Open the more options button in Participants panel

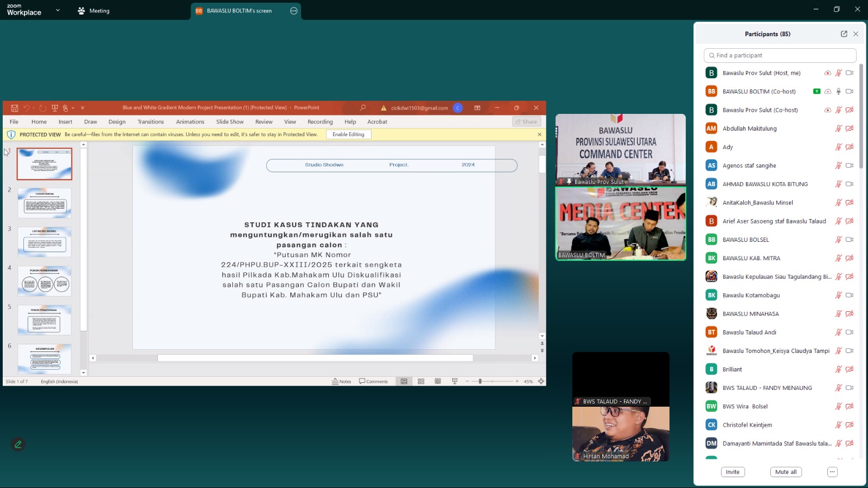click(x=832, y=472)
